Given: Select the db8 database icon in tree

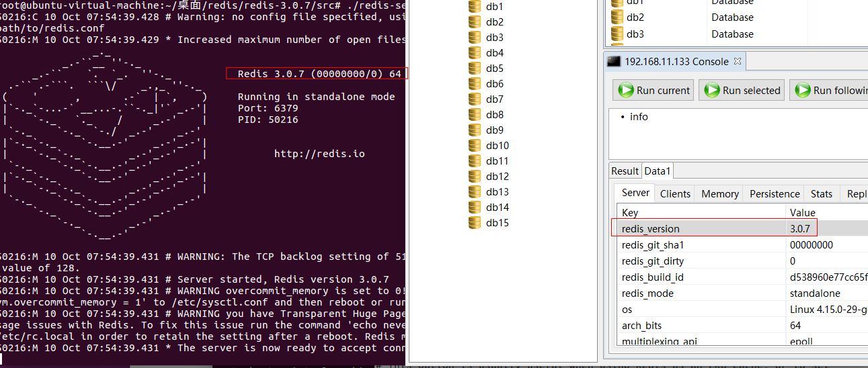Looking at the screenshot, I should [x=475, y=114].
